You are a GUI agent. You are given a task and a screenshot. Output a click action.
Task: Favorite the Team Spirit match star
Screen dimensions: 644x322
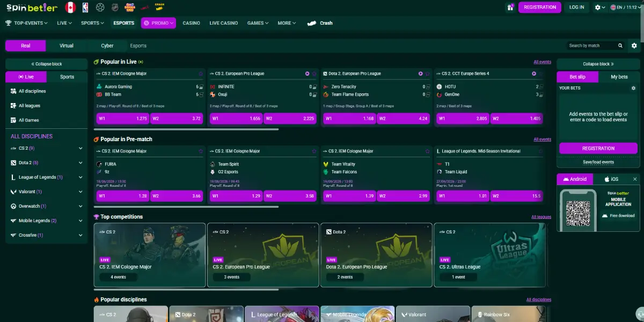(x=314, y=151)
